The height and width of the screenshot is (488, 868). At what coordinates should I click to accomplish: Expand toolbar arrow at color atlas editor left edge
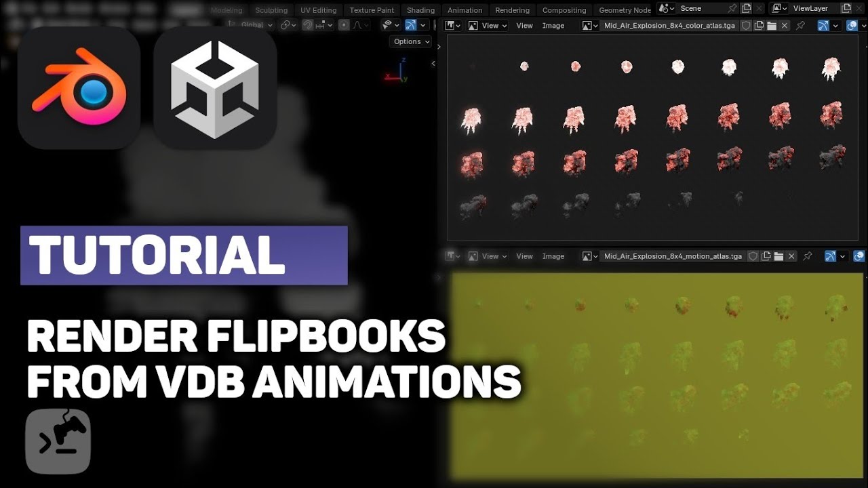point(439,47)
